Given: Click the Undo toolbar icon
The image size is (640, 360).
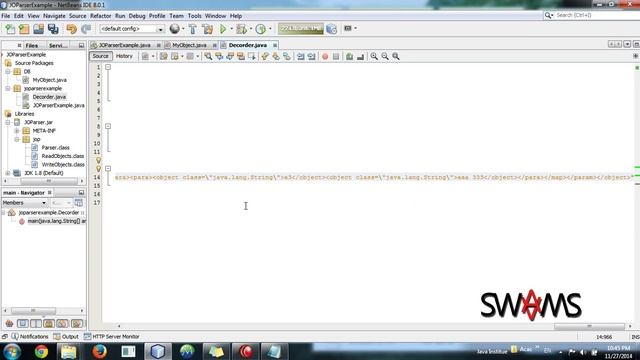Looking at the screenshot, I should [71, 29].
